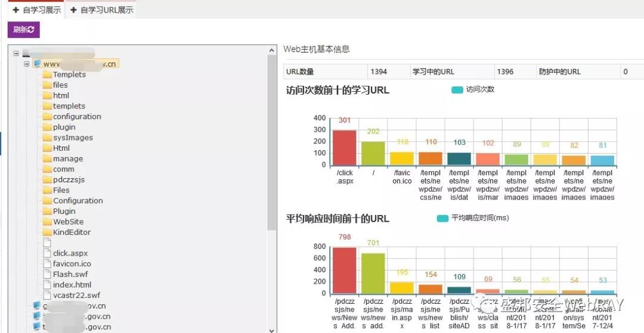Collapse the www site tree node
The height and width of the screenshot is (333, 644).
point(26,63)
